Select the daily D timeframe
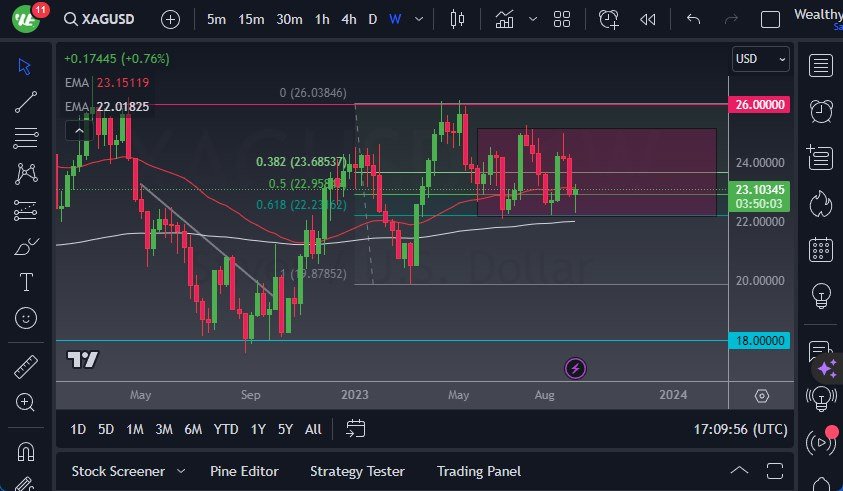 tap(372, 19)
